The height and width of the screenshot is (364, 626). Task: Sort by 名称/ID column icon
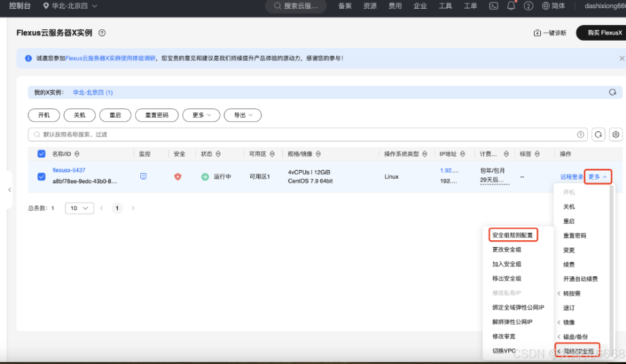[77, 154]
